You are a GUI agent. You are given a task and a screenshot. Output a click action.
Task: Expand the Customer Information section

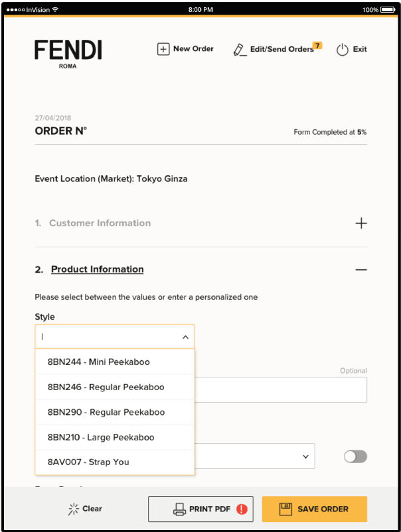point(361,223)
